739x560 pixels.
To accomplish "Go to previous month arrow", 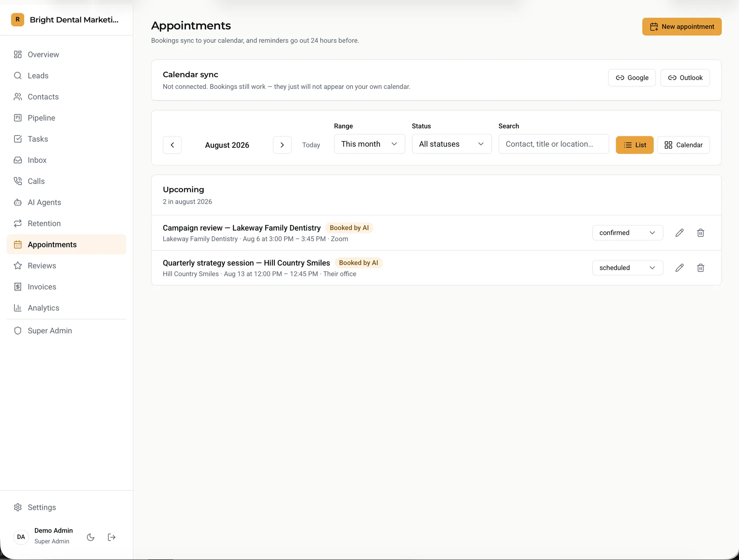I will (172, 145).
